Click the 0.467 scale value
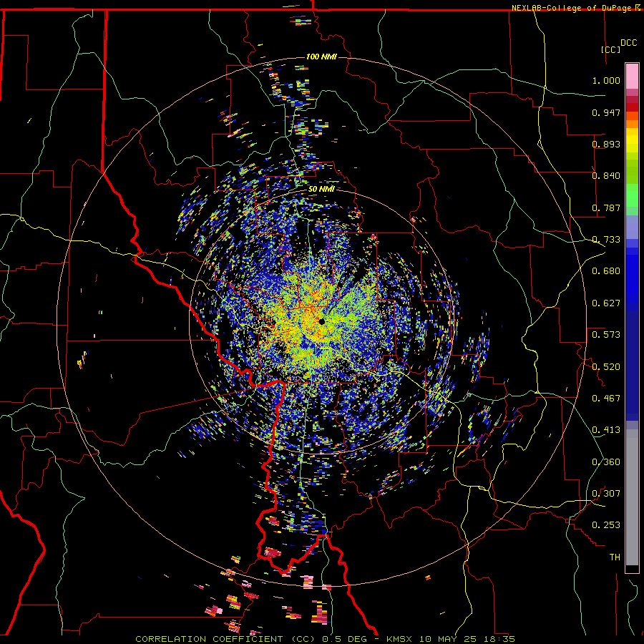 click(x=606, y=399)
